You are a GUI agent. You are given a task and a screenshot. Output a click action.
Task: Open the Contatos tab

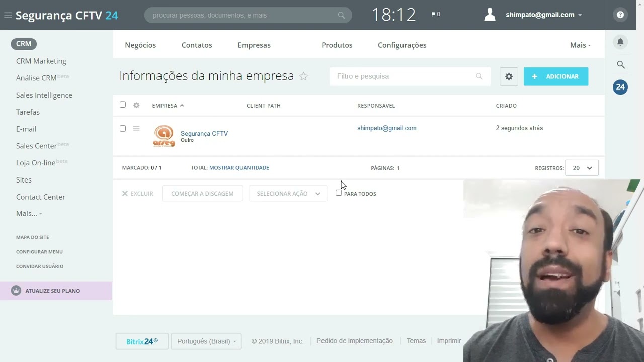tap(197, 45)
